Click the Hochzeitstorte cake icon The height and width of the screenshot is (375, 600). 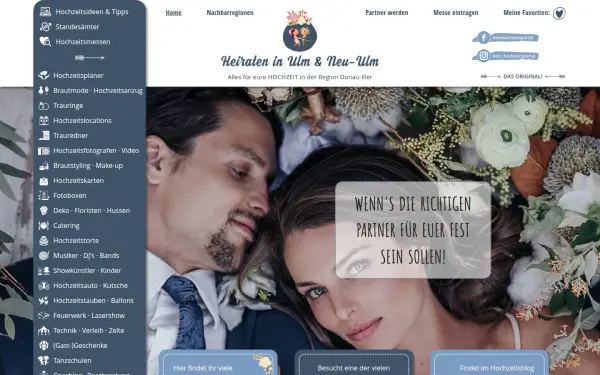point(44,240)
